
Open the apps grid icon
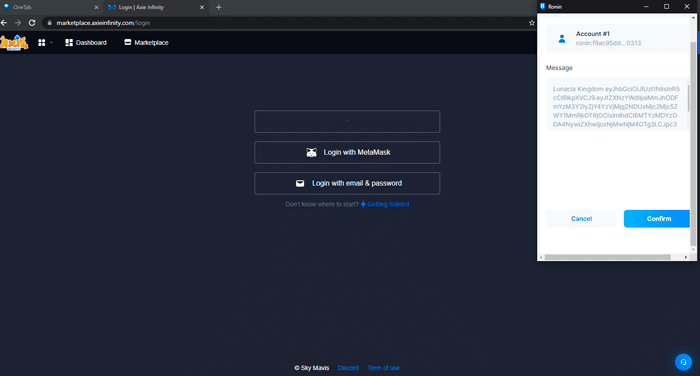pyautogui.click(x=42, y=42)
